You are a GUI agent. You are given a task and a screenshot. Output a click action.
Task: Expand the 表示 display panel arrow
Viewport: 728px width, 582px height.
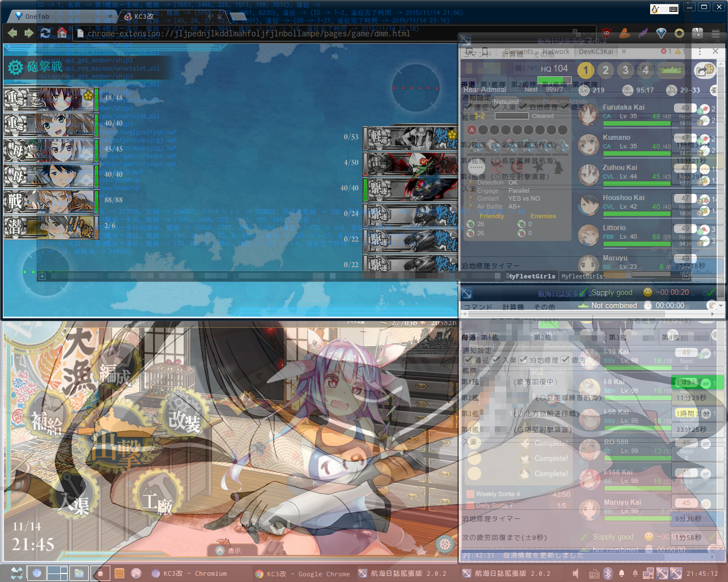[221, 550]
